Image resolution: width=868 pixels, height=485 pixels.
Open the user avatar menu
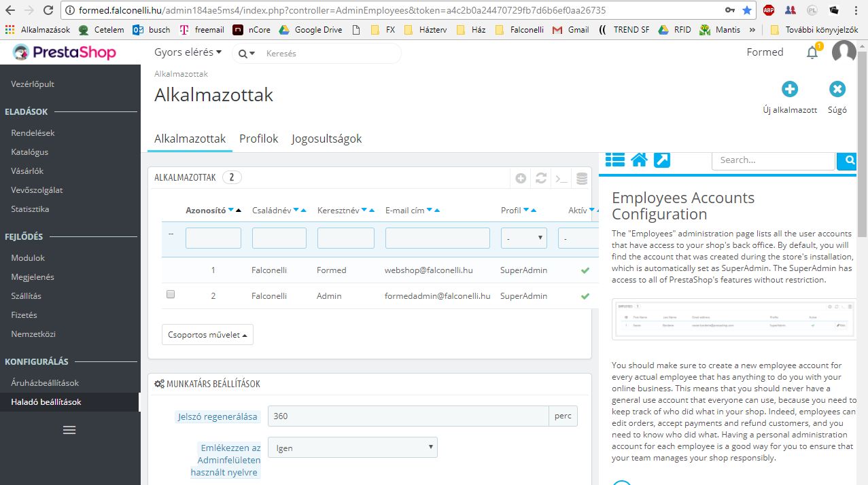[x=844, y=52]
